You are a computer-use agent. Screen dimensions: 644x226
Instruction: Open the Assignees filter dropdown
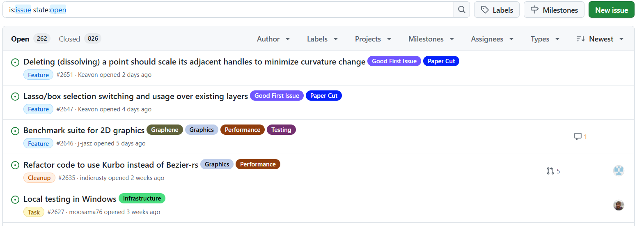tap(492, 39)
